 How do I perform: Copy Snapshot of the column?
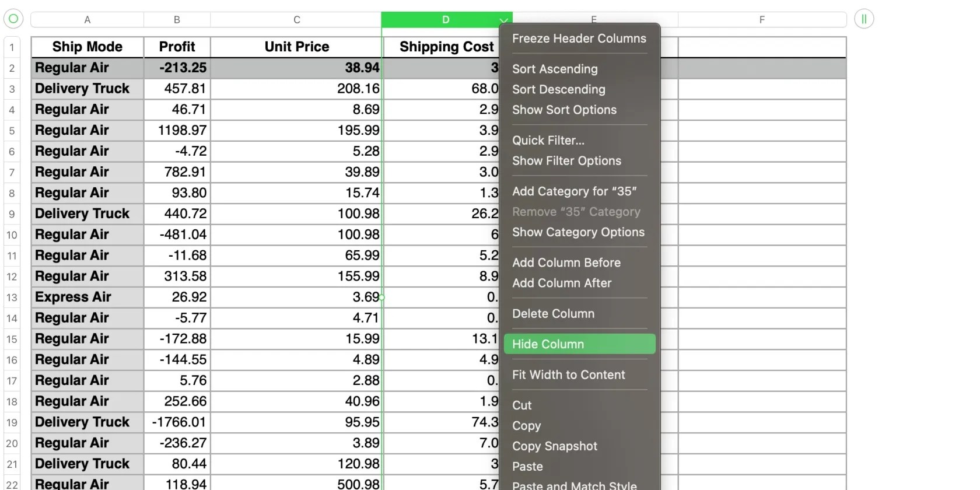[x=554, y=446]
